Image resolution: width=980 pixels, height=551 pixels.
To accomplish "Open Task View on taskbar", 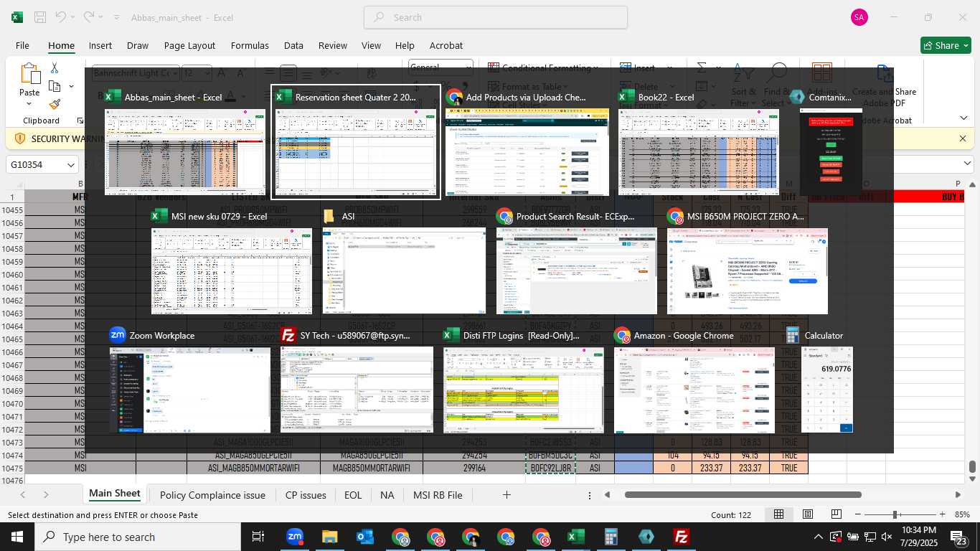I will [x=258, y=537].
